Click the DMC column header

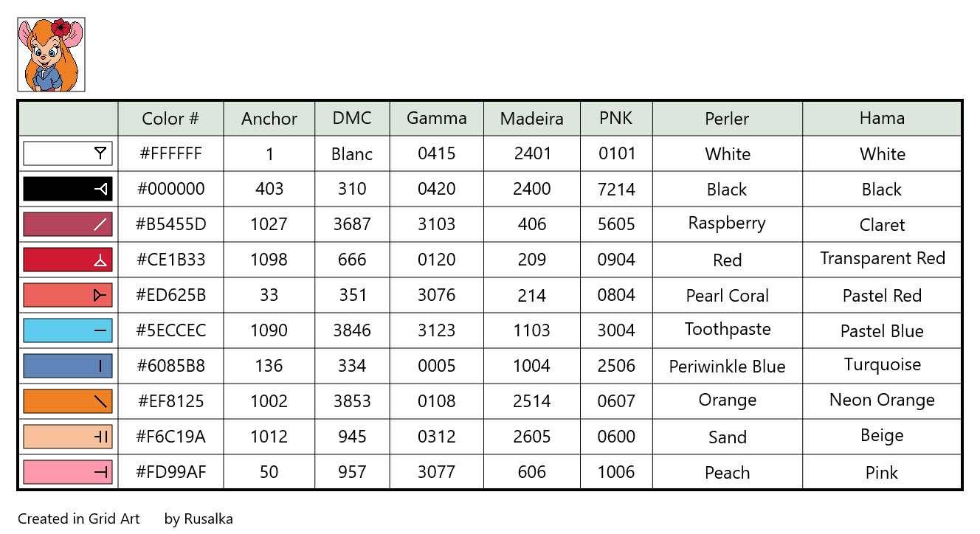tap(352, 119)
